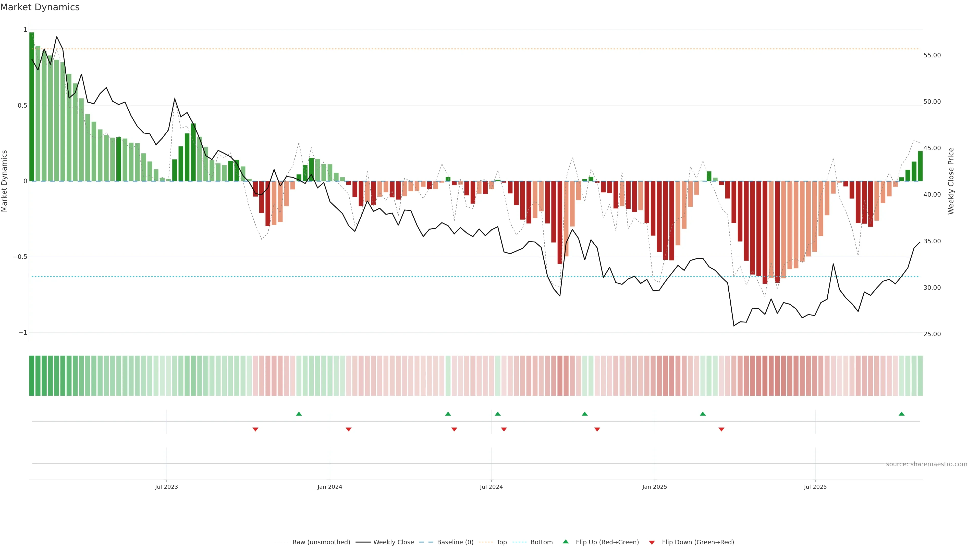The height and width of the screenshot is (551, 980).
Task: Toggle the Top legend entry
Action: click(501, 542)
